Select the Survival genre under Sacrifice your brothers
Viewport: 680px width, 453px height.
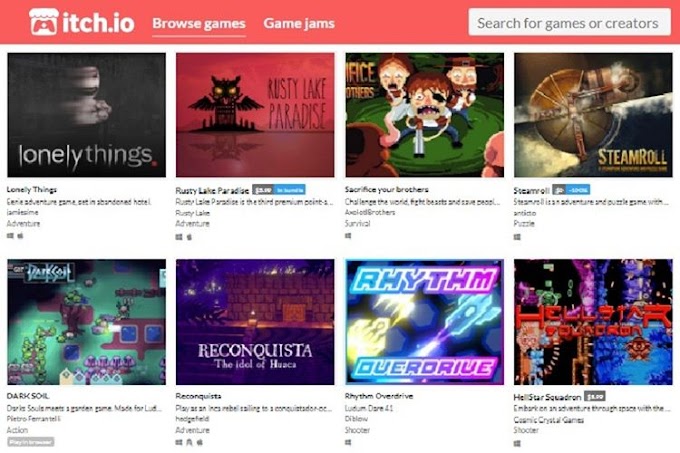click(357, 224)
